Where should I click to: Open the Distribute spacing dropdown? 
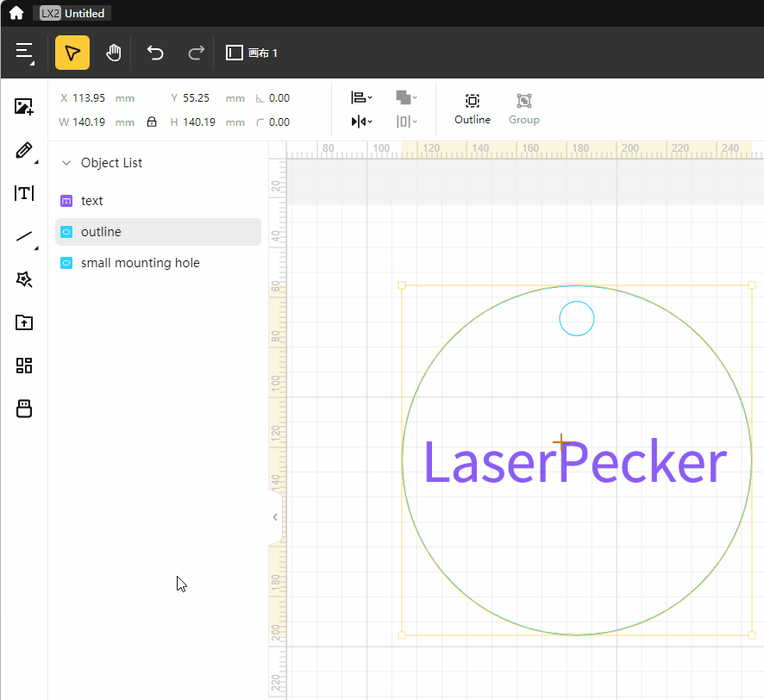(x=406, y=122)
